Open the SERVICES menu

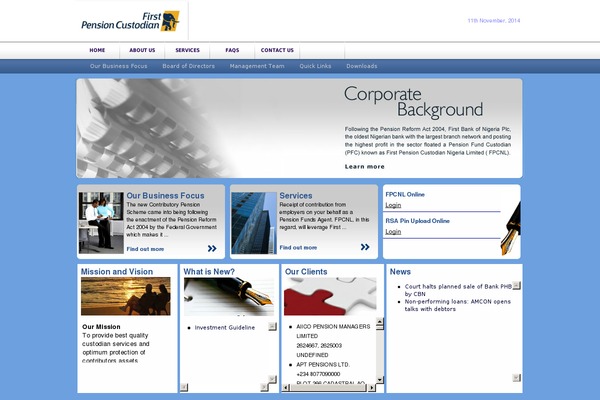click(188, 50)
